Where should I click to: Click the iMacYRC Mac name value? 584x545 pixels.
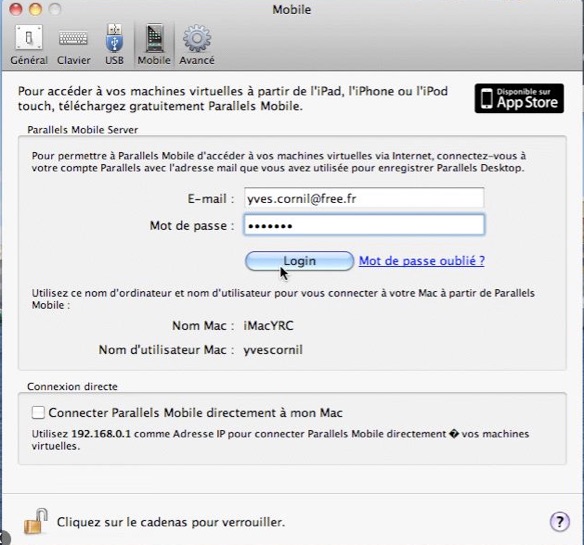[268, 326]
